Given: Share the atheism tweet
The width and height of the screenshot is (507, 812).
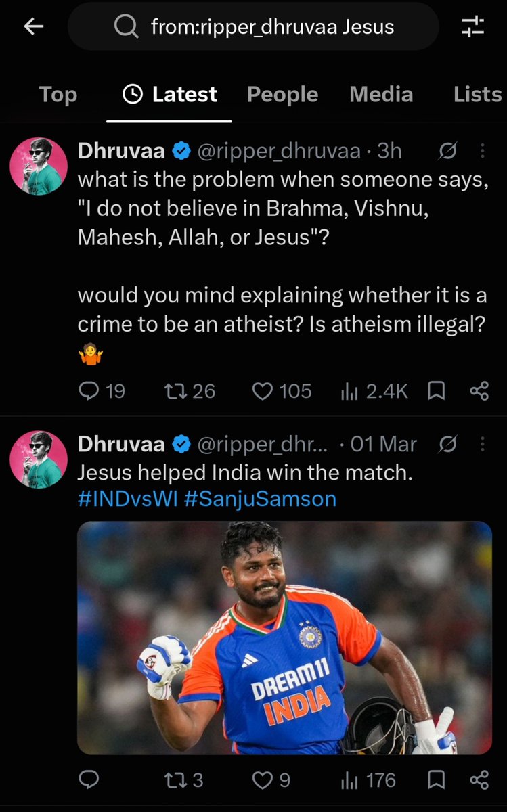Looking at the screenshot, I should tap(479, 390).
